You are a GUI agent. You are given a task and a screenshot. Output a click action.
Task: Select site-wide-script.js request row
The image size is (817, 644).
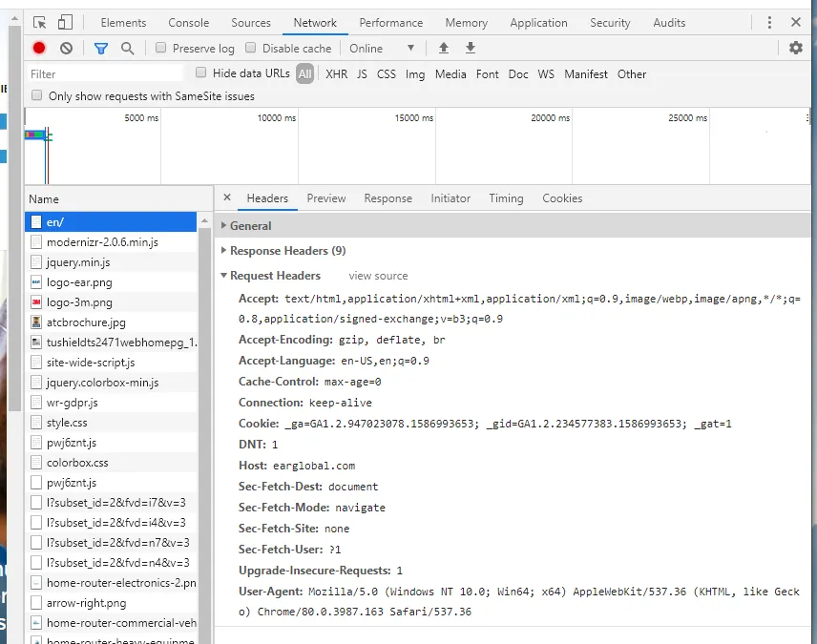(x=111, y=363)
